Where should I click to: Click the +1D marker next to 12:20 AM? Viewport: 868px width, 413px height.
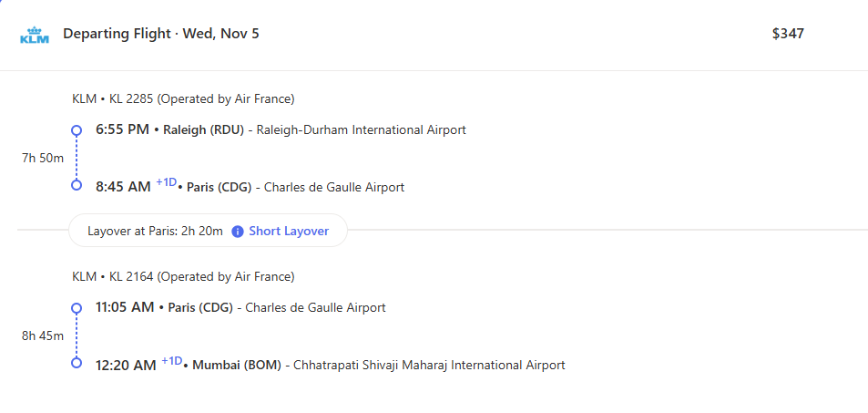tap(171, 361)
